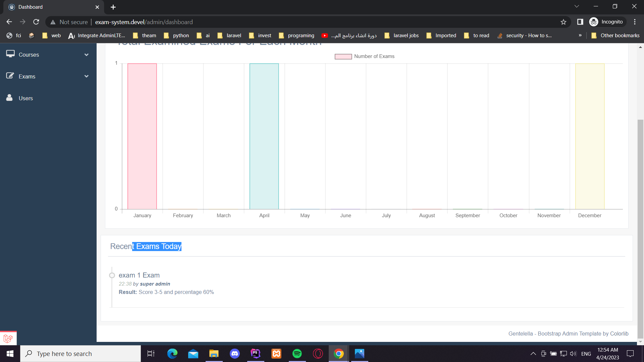Launch Discord from the taskbar

pyautogui.click(x=235, y=354)
